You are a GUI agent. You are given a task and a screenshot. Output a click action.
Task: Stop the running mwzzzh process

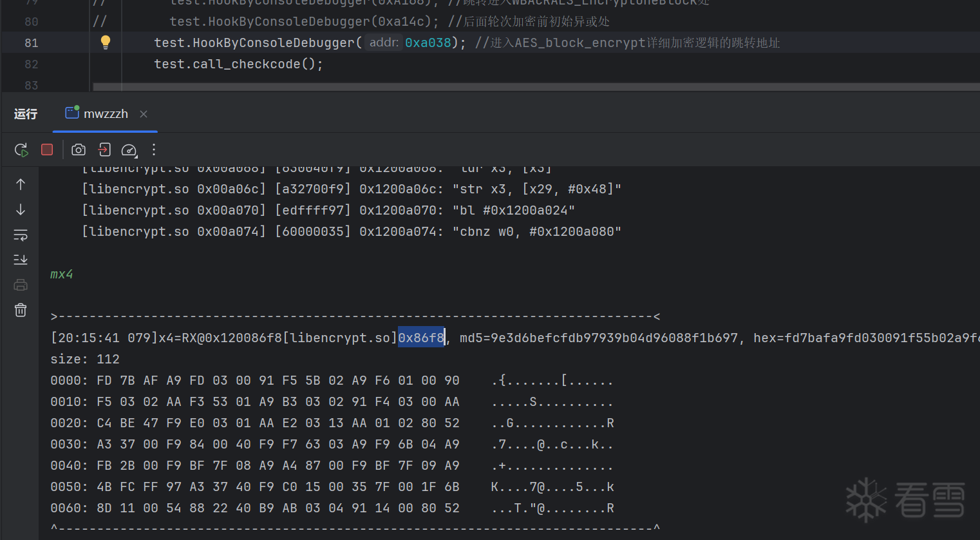(47, 149)
